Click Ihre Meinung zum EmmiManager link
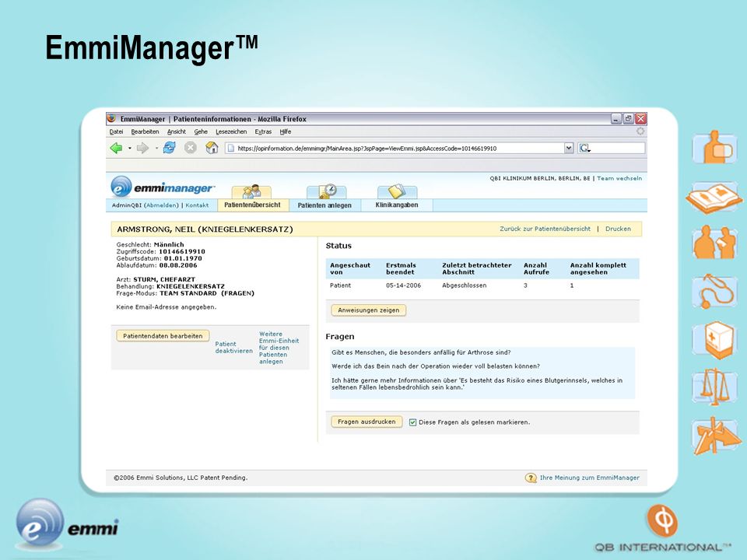This screenshot has width=747, height=560. [x=589, y=478]
